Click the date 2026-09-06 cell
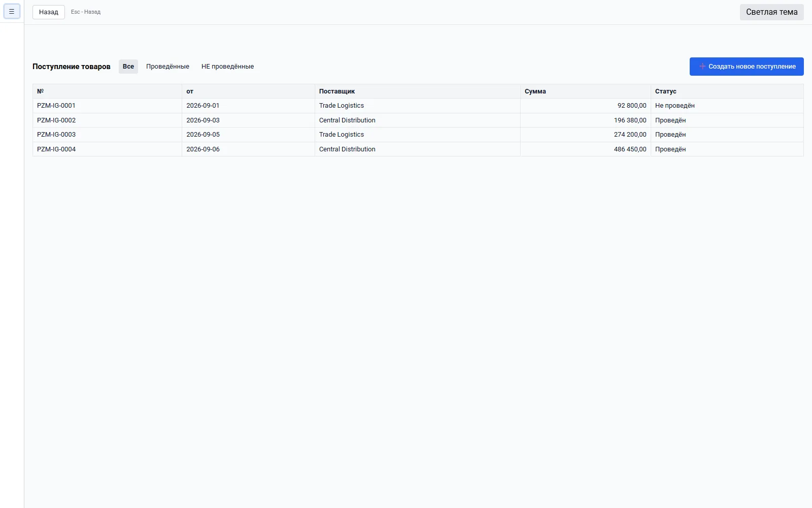 coord(248,149)
